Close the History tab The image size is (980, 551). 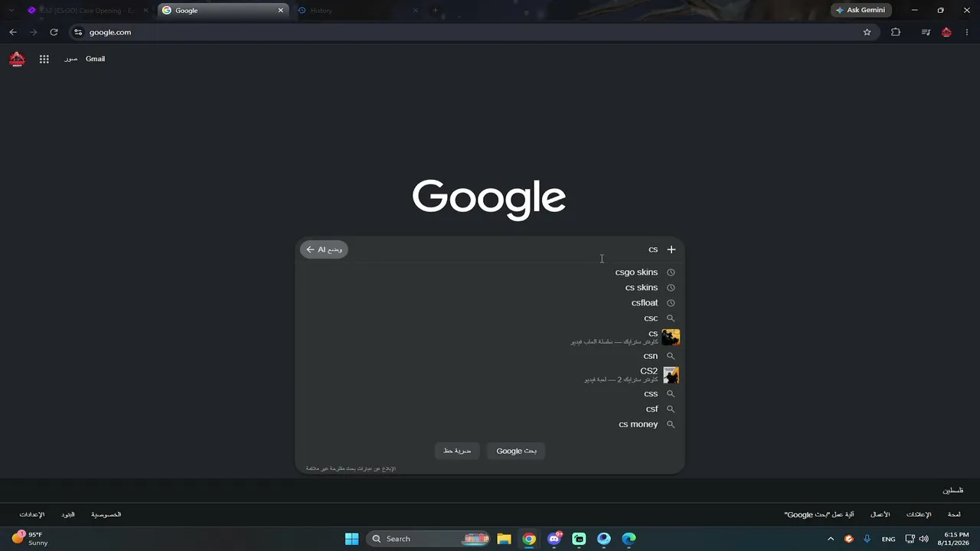(416, 11)
